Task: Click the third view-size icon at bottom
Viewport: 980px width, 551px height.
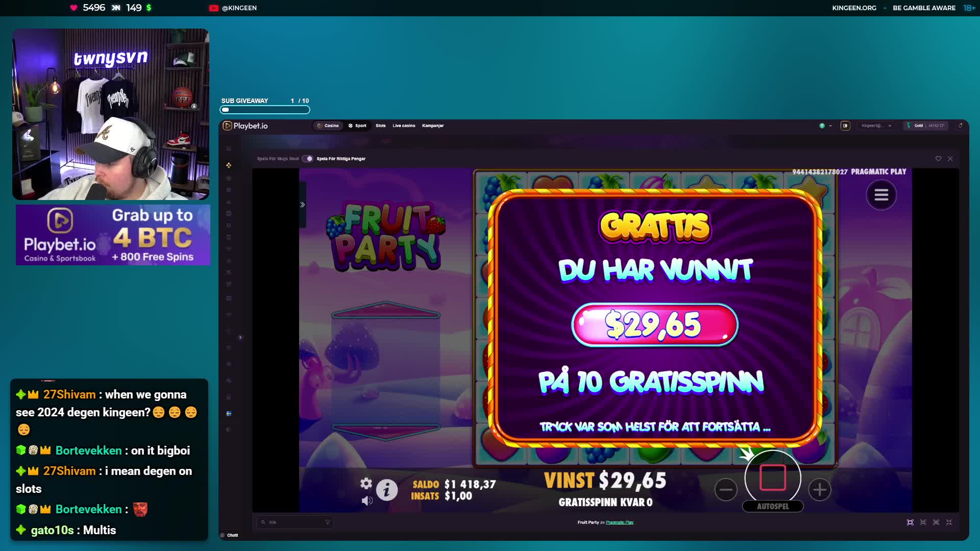Action: pos(936,522)
